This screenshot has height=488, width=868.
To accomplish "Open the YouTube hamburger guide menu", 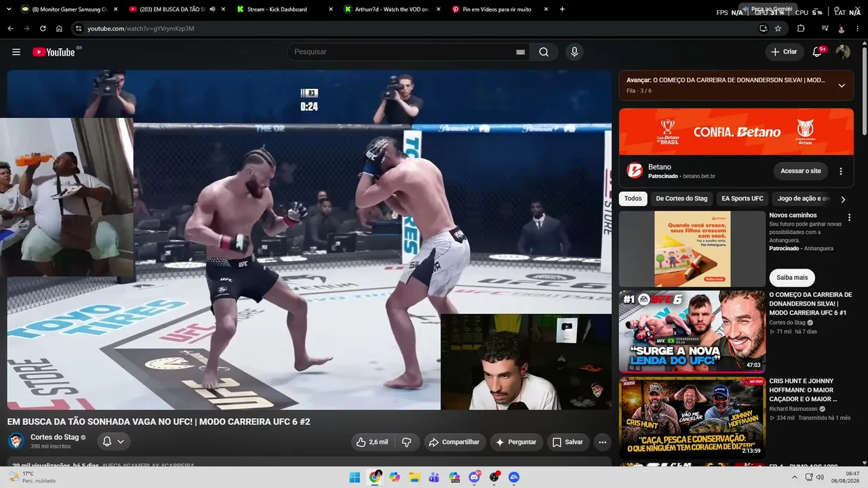I will [x=16, y=52].
